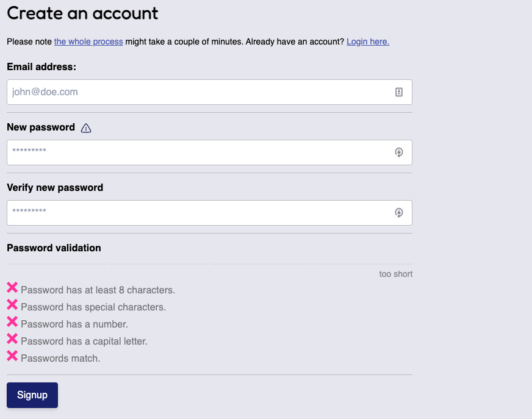
Task: Click the first password strength meter segment
Action: coord(56,265)
